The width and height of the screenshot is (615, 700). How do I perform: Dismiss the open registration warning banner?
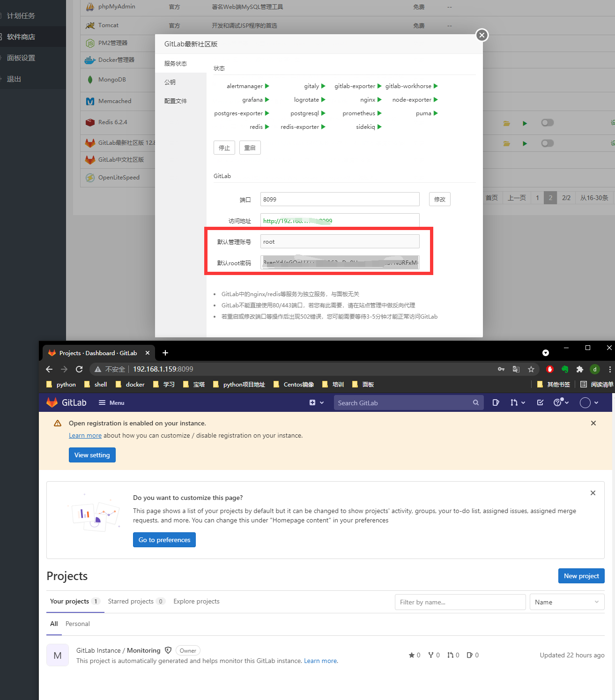tap(593, 423)
